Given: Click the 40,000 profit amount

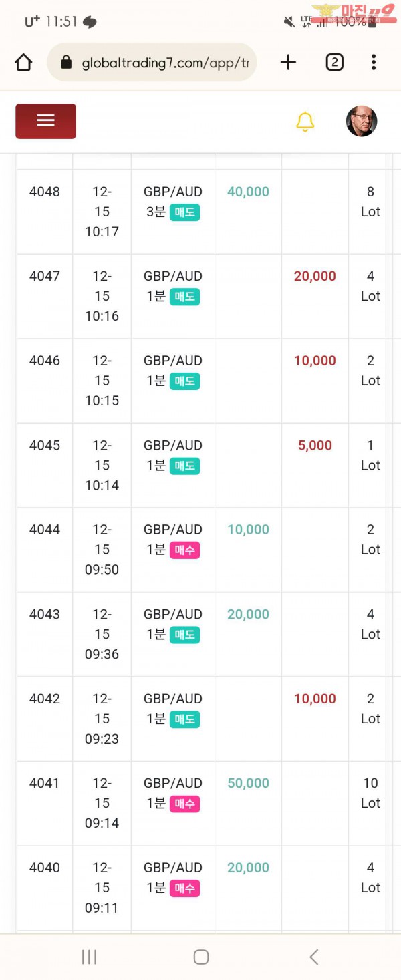Looking at the screenshot, I should (x=248, y=192).
